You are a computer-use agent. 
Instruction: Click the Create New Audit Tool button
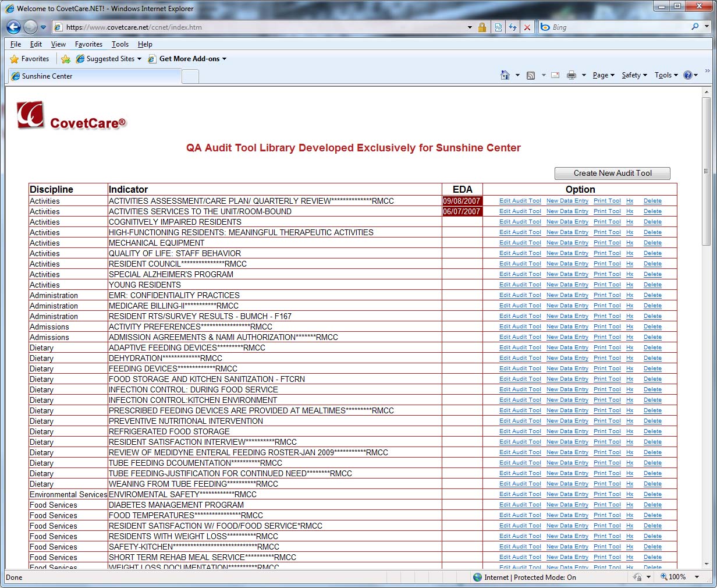click(612, 173)
